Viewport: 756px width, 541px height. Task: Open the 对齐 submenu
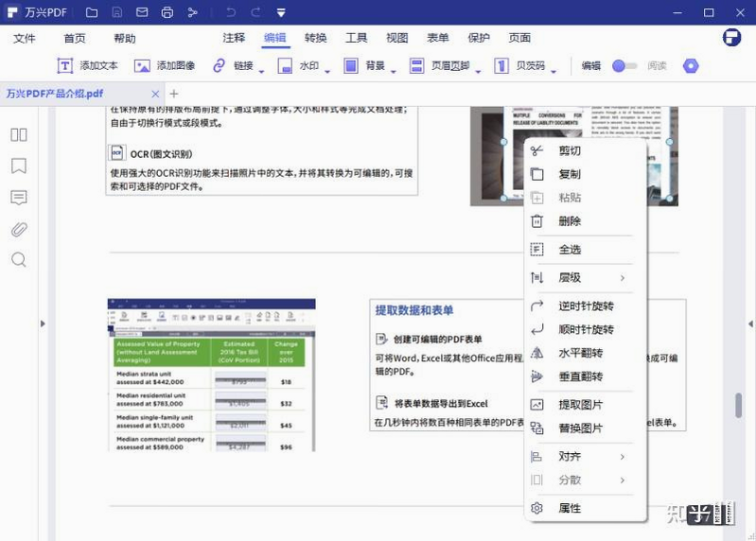(x=586, y=457)
